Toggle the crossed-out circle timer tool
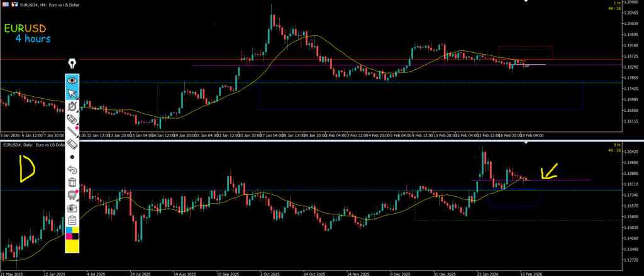Screen dimensions: 644x276 pos(73,107)
